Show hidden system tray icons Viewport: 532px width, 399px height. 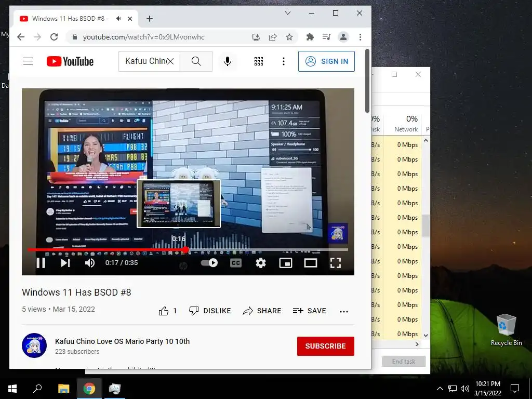coord(440,389)
